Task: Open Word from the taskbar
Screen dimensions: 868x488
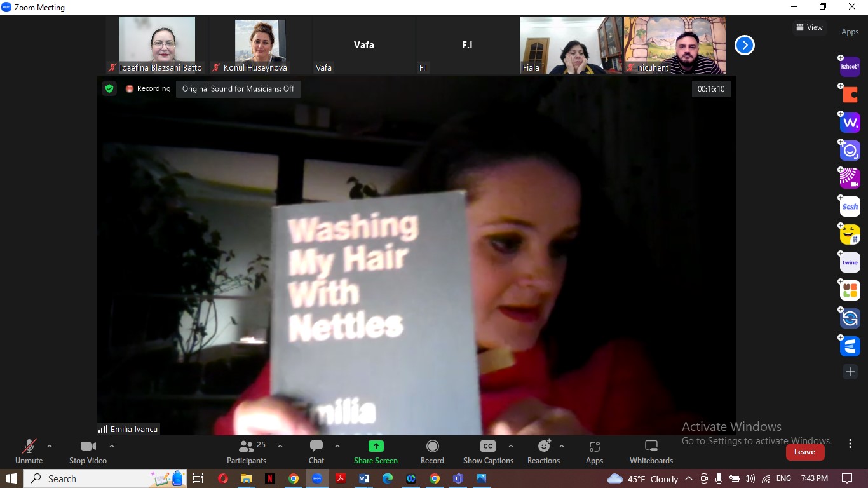Action: [364, 478]
